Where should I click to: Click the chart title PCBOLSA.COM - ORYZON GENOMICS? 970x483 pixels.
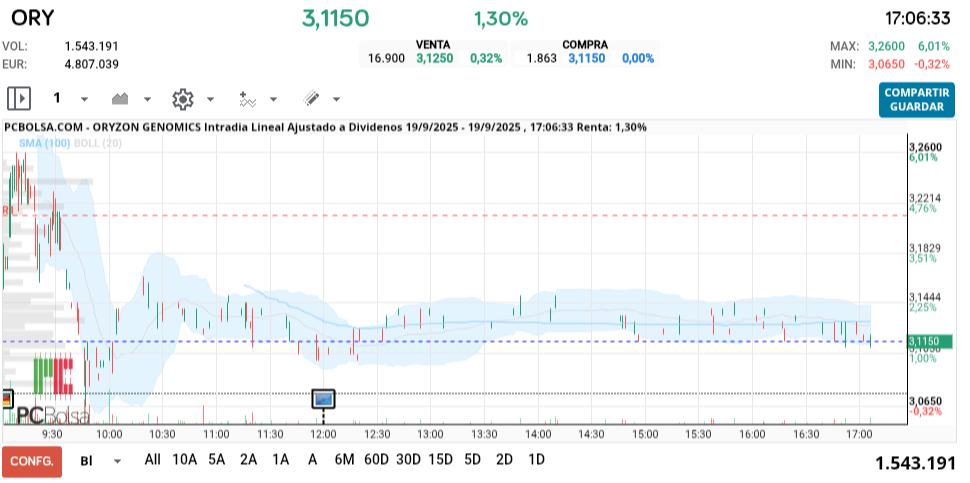click(x=103, y=127)
